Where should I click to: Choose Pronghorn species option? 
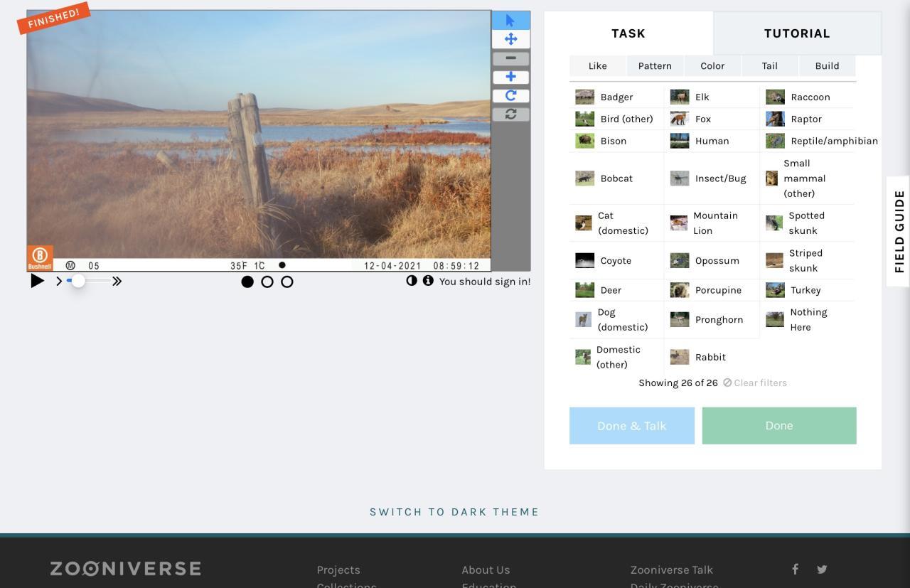pyautogui.click(x=712, y=320)
